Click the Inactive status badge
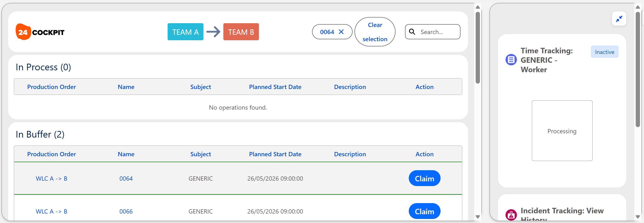This screenshot has height=223, width=644. [x=604, y=52]
